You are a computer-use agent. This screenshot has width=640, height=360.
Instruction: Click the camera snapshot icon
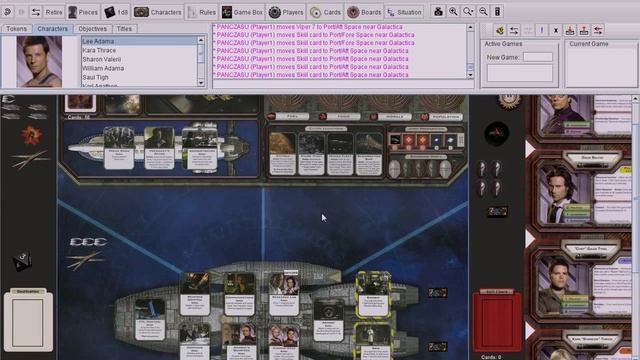[x=438, y=11]
